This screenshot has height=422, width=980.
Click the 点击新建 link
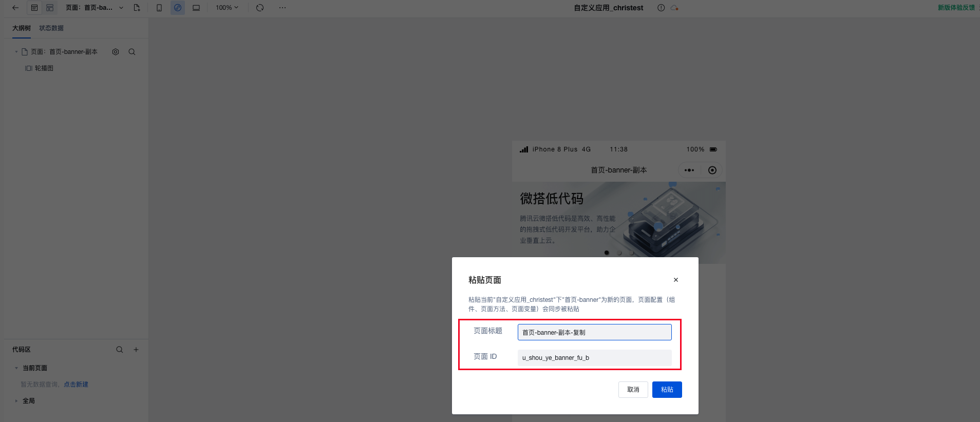76,385
